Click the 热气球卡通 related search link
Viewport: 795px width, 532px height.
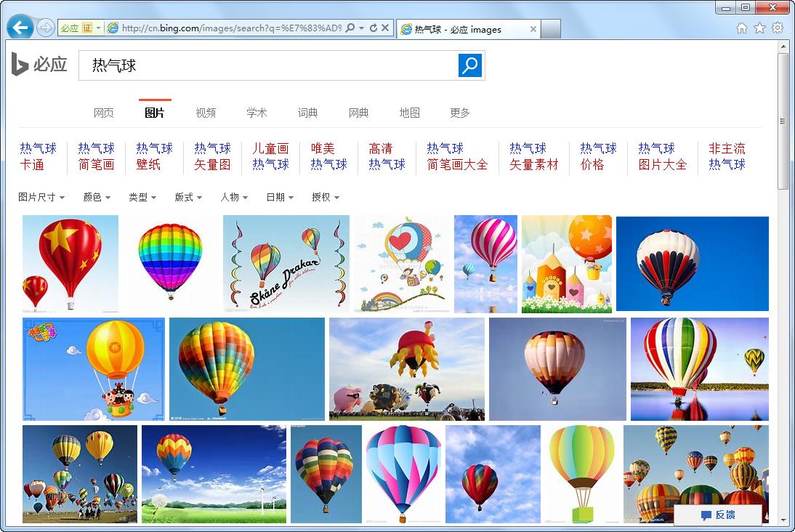tap(39, 156)
